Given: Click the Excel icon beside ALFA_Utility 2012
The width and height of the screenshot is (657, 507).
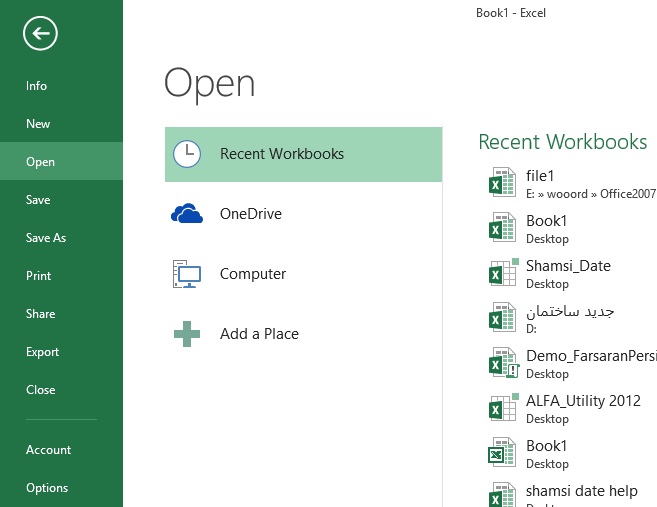Looking at the screenshot, I should (x=503, y=407).
